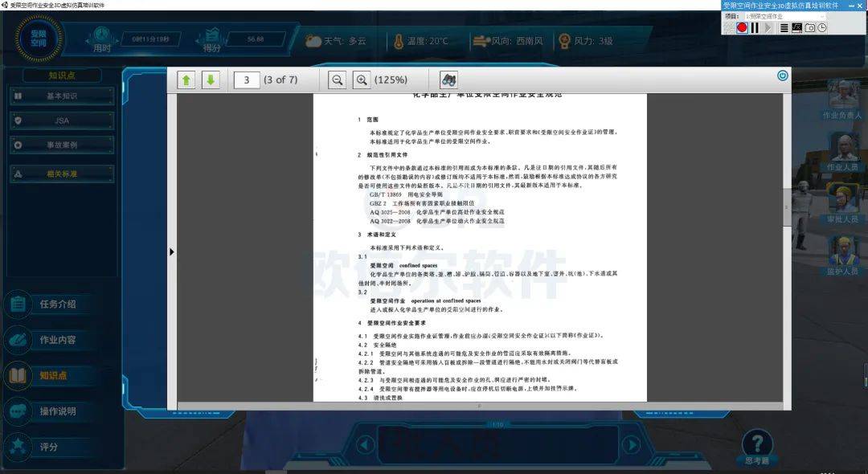Select the 作业负责人 character avatar

843,95
